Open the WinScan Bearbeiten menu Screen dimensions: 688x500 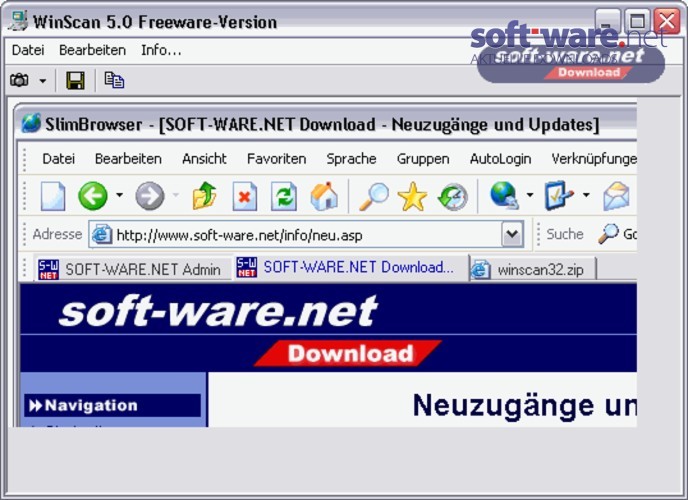tap(92, 50)
